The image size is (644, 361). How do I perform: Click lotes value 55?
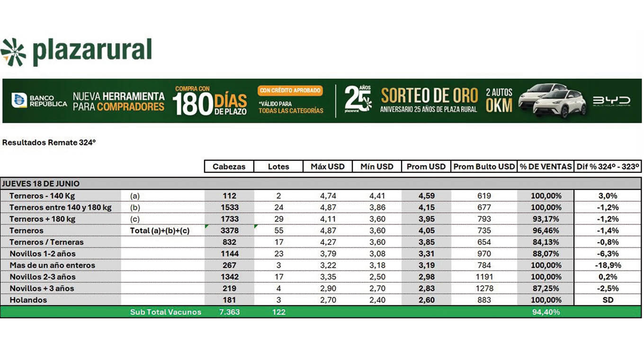[x=278, y=230]
